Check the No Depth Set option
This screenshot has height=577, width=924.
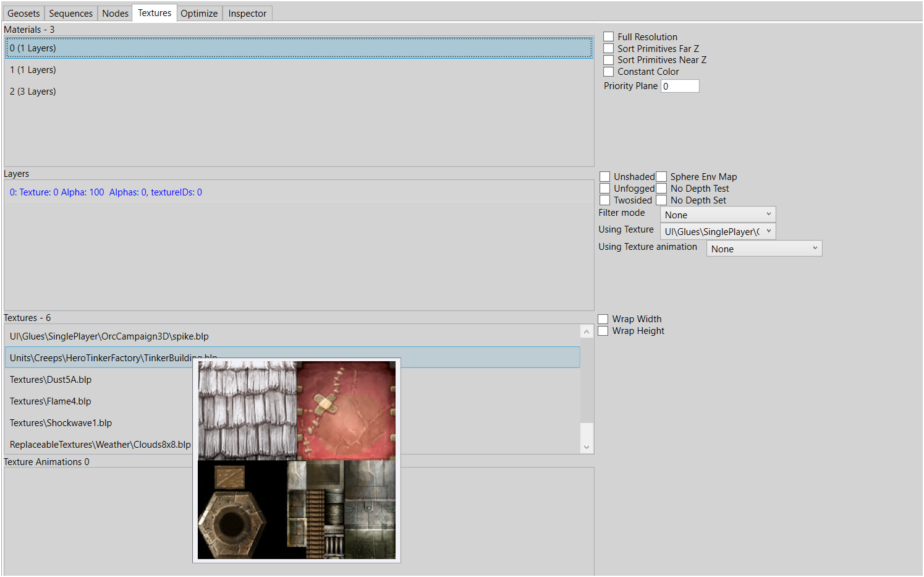pyautogui.click(x=661, y=200)
